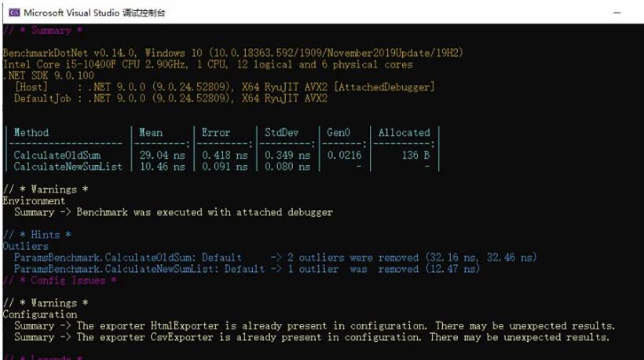Viewport: 644px width, 360px height.
Task: Click the Intel Core i5-10400F CPU line
Action: (x=208, y=64)
